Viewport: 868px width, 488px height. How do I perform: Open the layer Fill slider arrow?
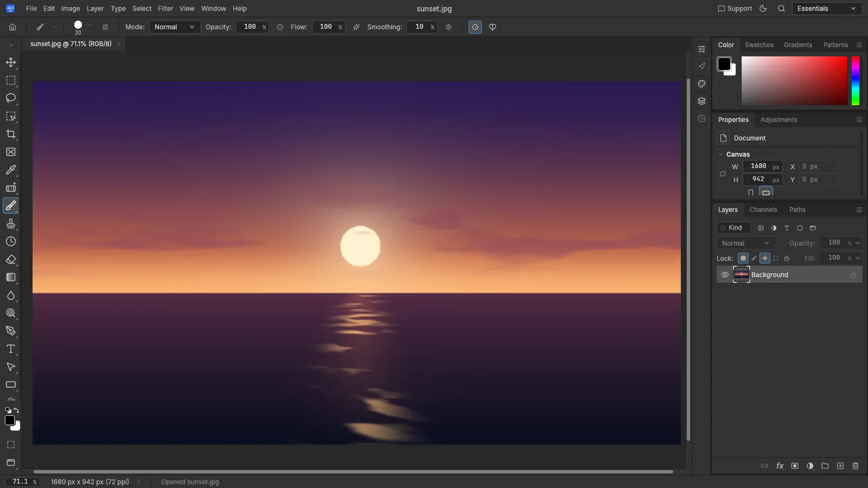(x=858, y=258)
